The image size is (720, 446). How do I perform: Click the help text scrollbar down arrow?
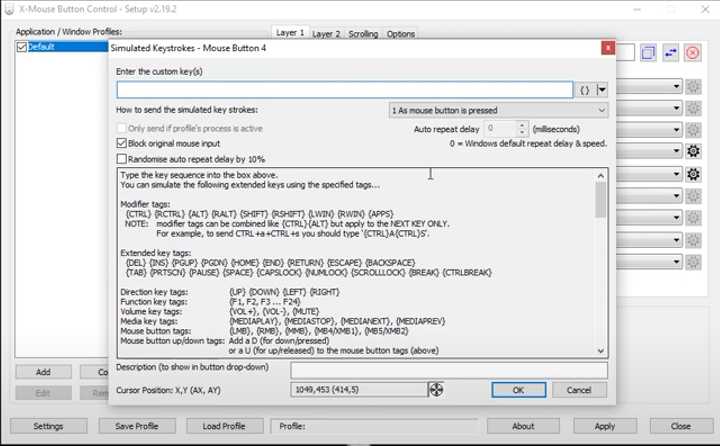pyautogui.click(x=601, y=350)
